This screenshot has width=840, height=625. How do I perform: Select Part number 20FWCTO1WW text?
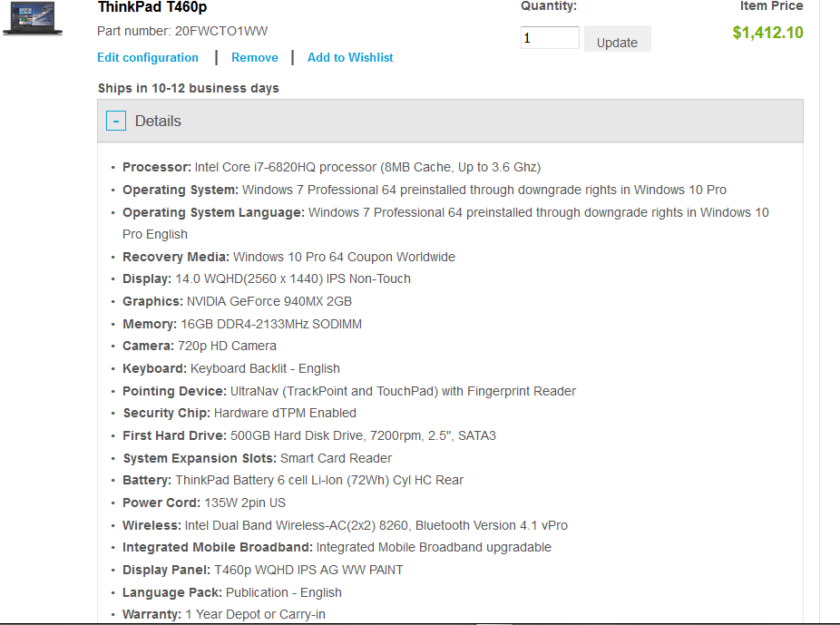click(182, 31)
